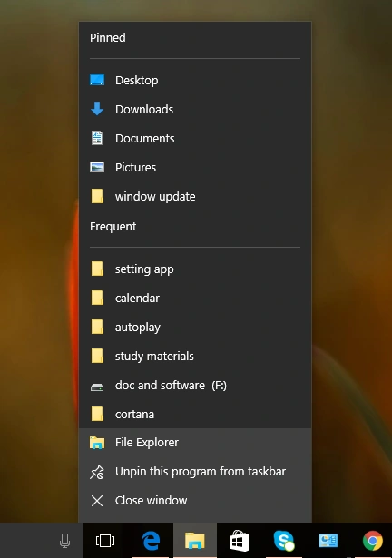Select Unpin this program from taskbar

195,472
